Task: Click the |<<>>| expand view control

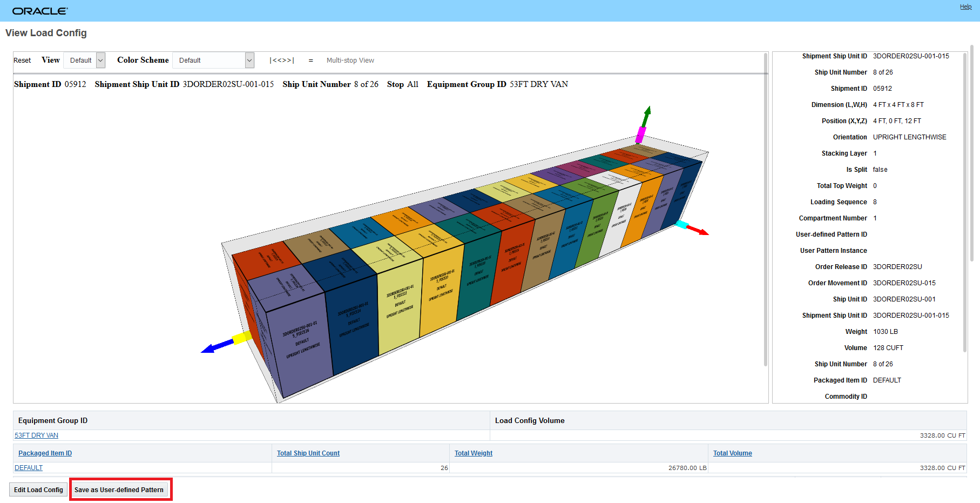Action: (282, 61)
